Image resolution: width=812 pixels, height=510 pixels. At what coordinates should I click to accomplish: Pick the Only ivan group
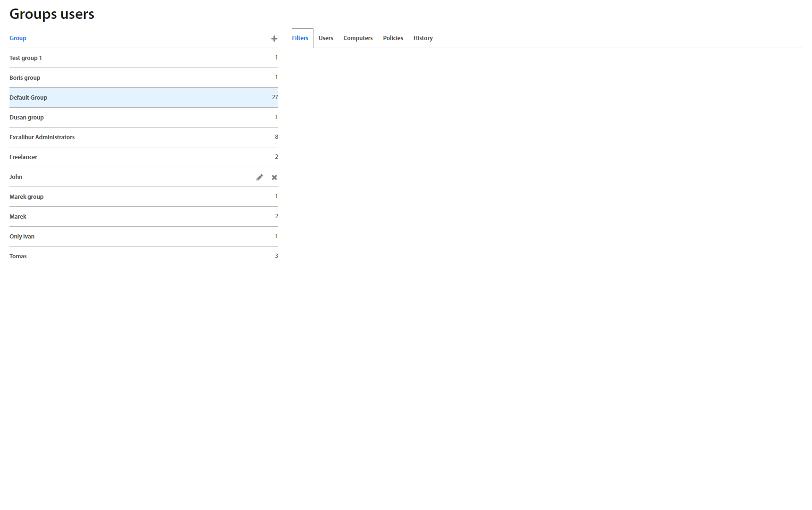22,237
